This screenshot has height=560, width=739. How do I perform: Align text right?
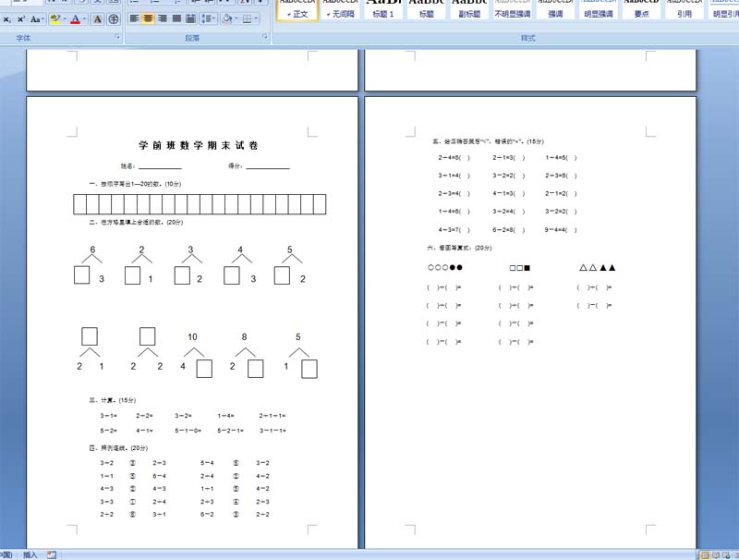(x=163, y=18)
